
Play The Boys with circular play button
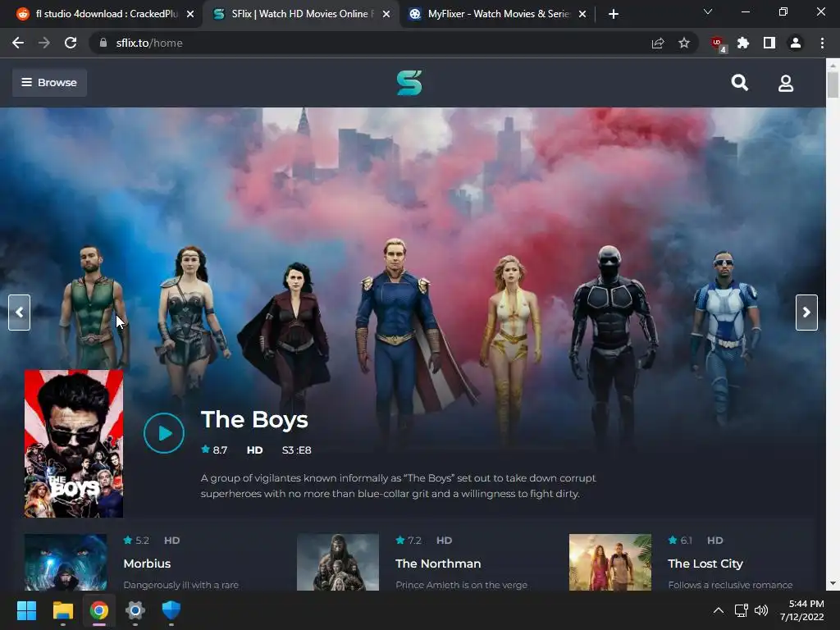(164, 433)
